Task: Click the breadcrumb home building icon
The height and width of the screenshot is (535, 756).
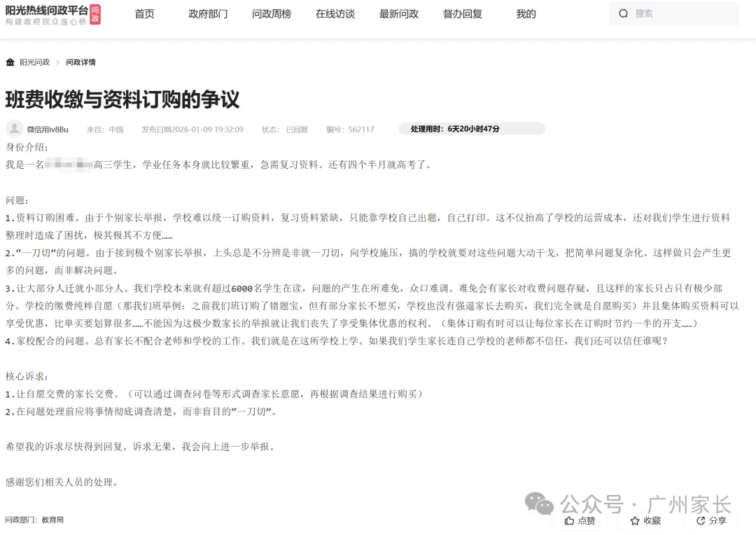Action: point(10,62)
